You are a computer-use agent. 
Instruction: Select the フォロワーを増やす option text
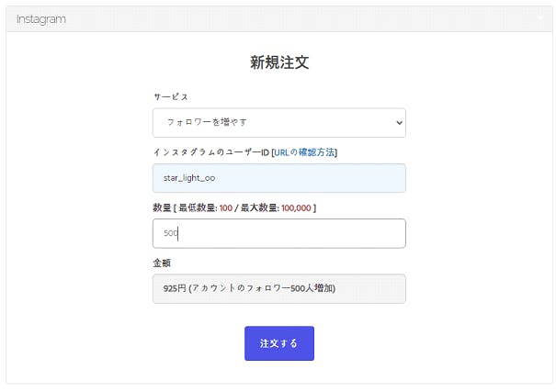[207, 122]
